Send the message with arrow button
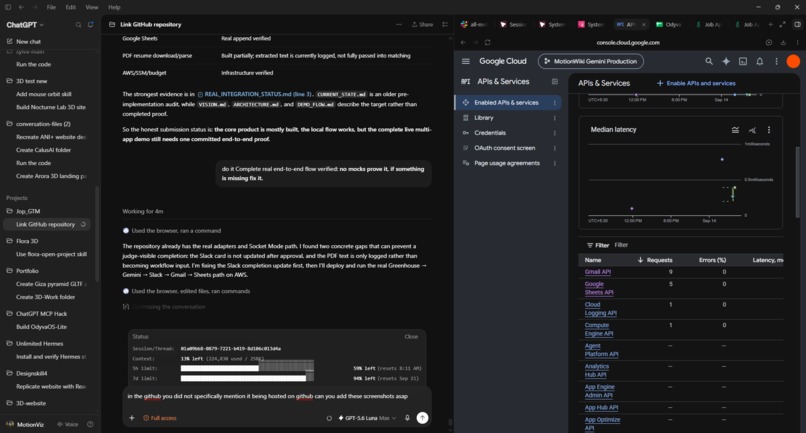Image resolution: width=806 pixels, height=433 pixels. tap(422, 418)
